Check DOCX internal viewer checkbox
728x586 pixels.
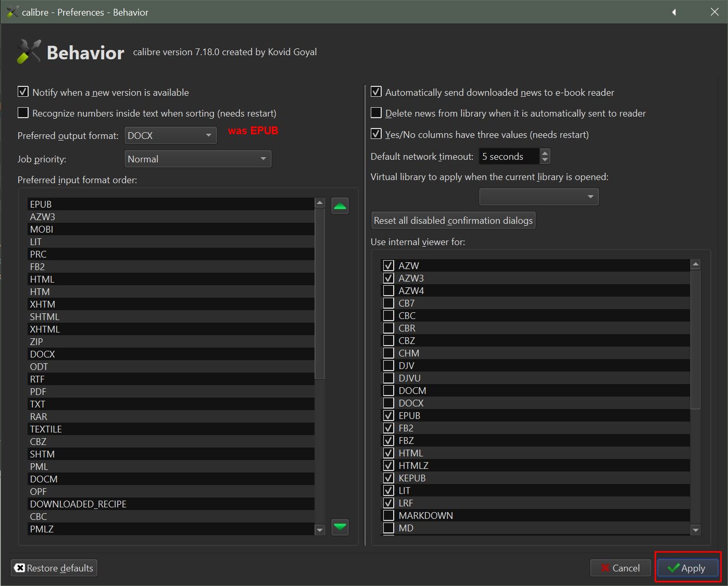pos(388,403)
